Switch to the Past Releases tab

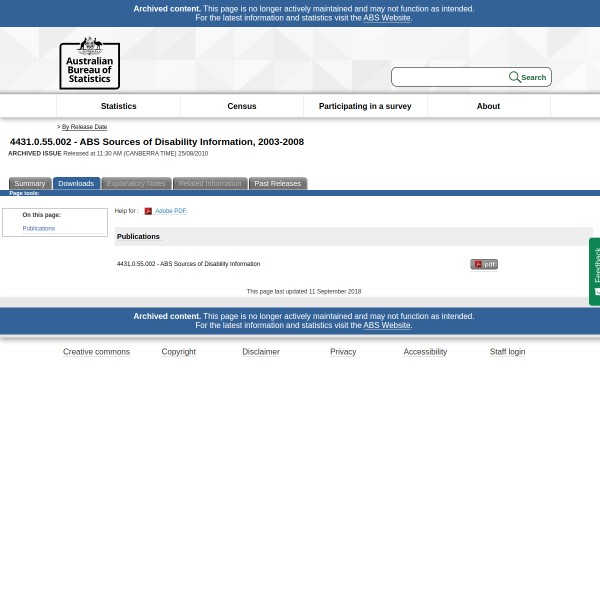[277, 184]
